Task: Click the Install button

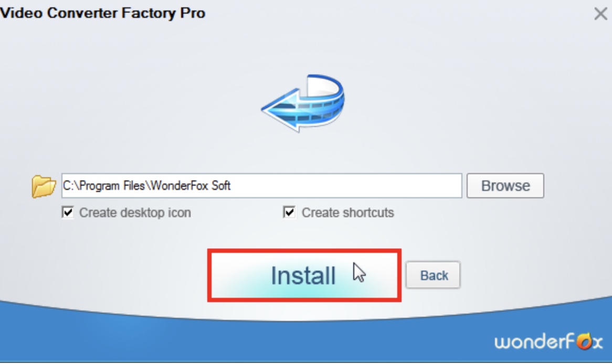Action: coord(304,275)
